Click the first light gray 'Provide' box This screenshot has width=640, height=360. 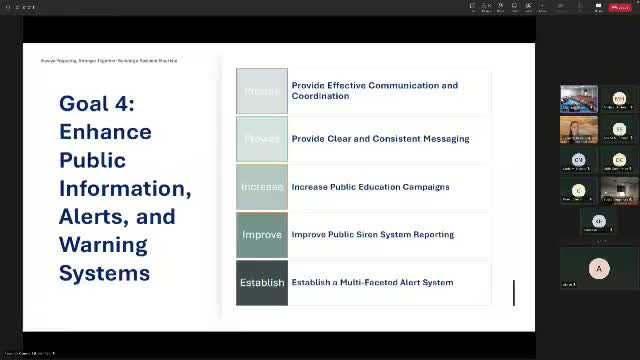tap(262, 91)
